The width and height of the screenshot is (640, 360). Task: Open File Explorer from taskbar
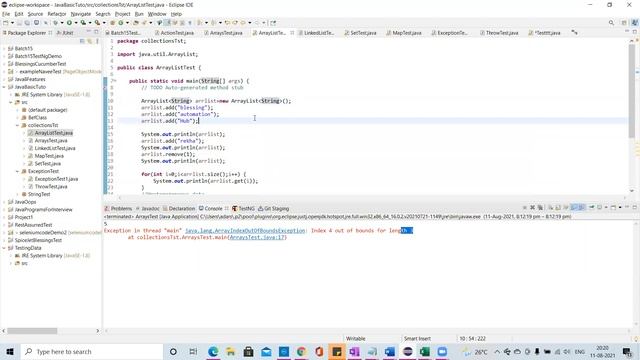(231, 351)
